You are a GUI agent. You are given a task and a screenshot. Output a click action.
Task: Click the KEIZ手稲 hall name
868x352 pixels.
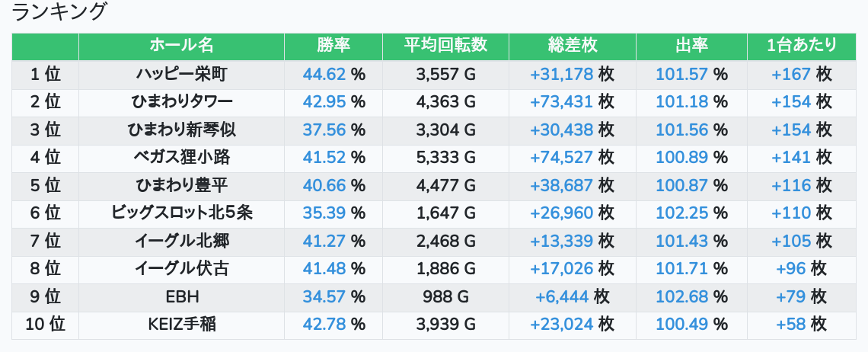(181, 325)
